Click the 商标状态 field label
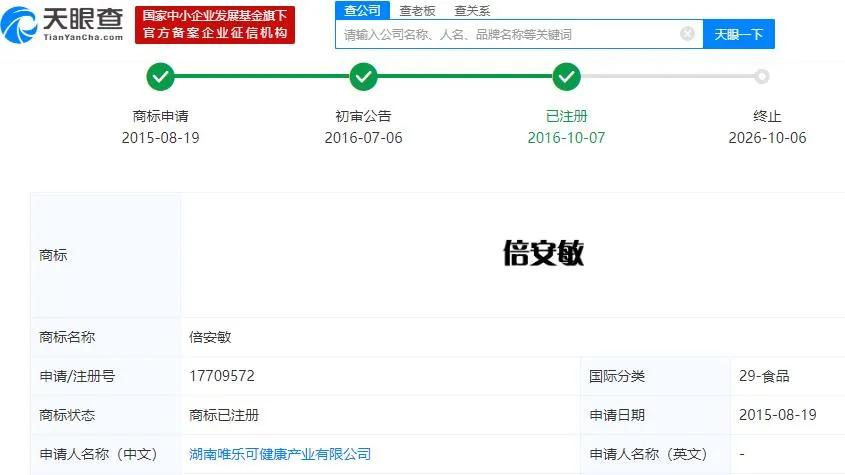This screenshot has height=475, width=845. (x=67, y=415)
